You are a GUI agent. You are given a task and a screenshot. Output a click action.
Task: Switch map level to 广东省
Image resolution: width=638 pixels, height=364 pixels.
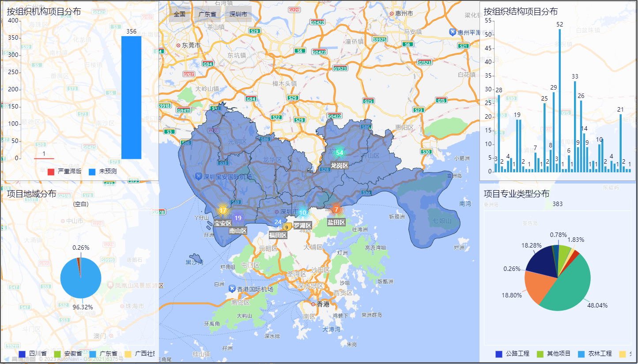tap(207, 14)
